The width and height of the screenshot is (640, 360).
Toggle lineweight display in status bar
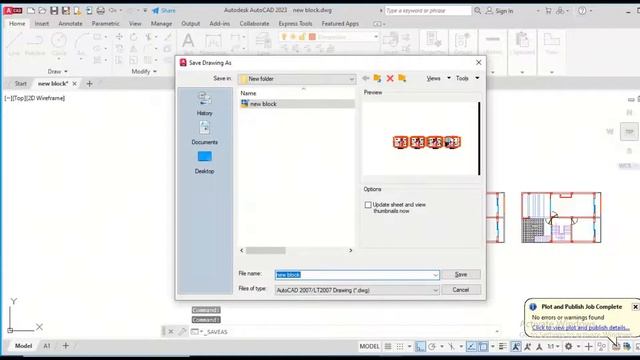pyautogui.click(x=503, y=347)
